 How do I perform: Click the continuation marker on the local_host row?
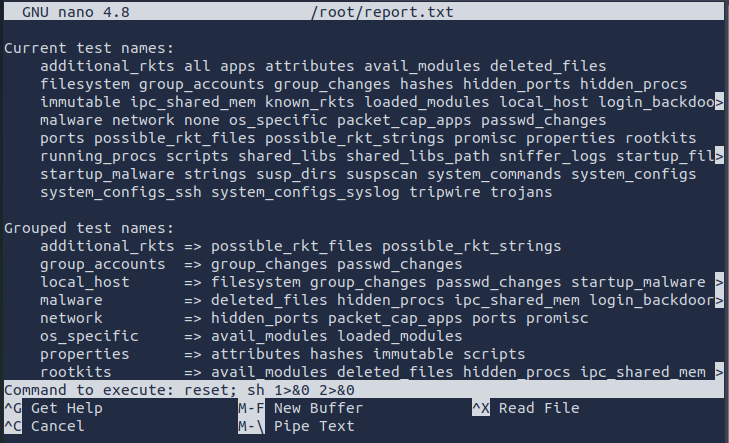pos(719,282)
